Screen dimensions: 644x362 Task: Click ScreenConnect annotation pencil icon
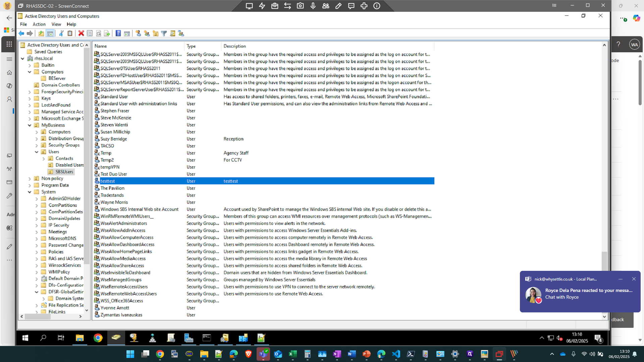(338, 6)
